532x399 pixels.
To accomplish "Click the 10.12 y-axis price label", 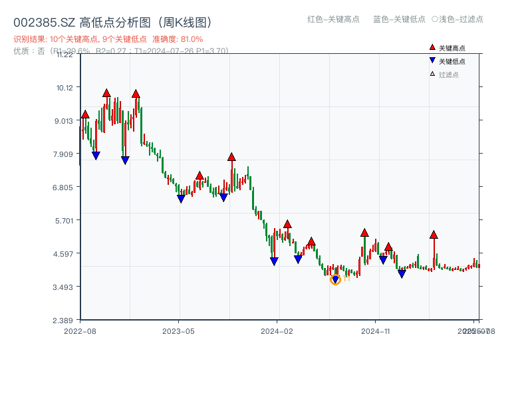I will [x=65, y=87].
